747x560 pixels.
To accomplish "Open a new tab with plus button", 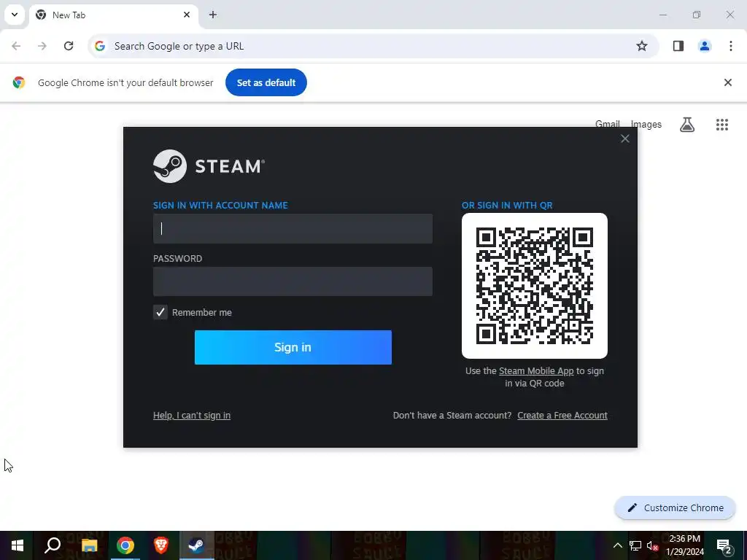I will click(x=213, y=15).
